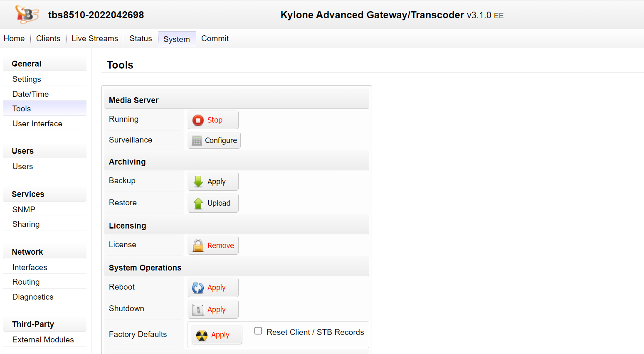Click the padlock icon to remove license
The width and height of the screenshot is (644, 354).
pyautogui.click(x=198, y=246)
